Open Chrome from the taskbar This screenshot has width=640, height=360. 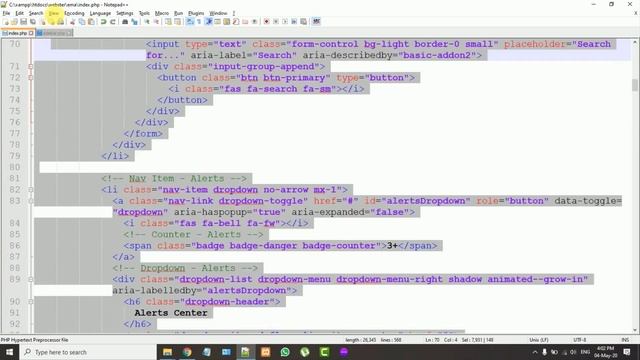(x=187, y=352)
